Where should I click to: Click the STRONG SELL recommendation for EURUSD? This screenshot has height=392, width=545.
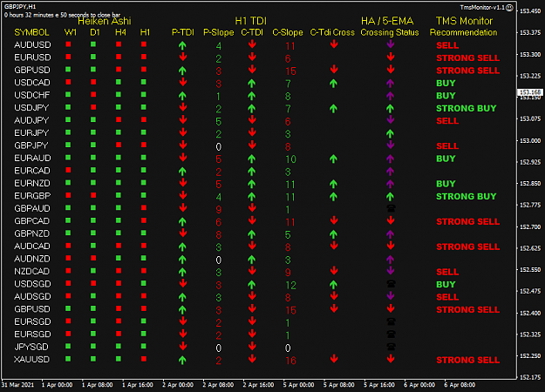coord(468,58)
